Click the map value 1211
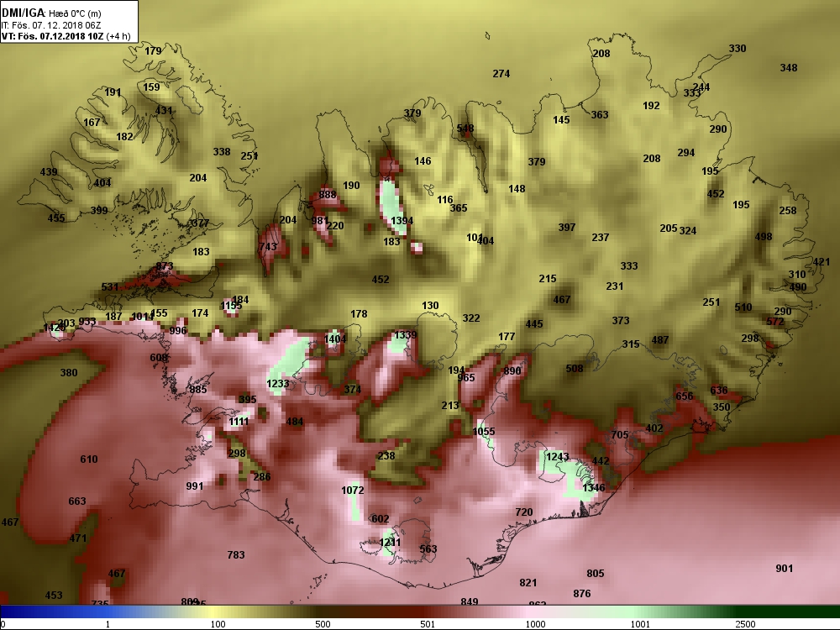Image resolution: width=840 pixels, height=630 pixels. (x=390, y=542)
